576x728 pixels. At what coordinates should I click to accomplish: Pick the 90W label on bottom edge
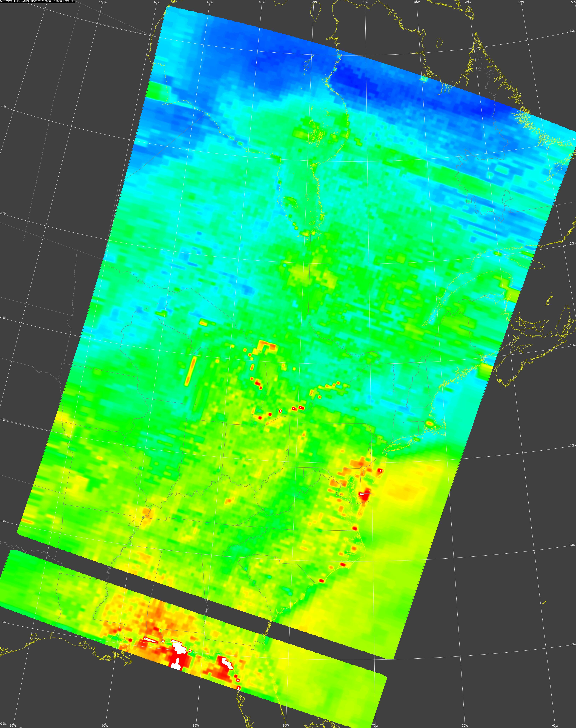pos(105,726)
